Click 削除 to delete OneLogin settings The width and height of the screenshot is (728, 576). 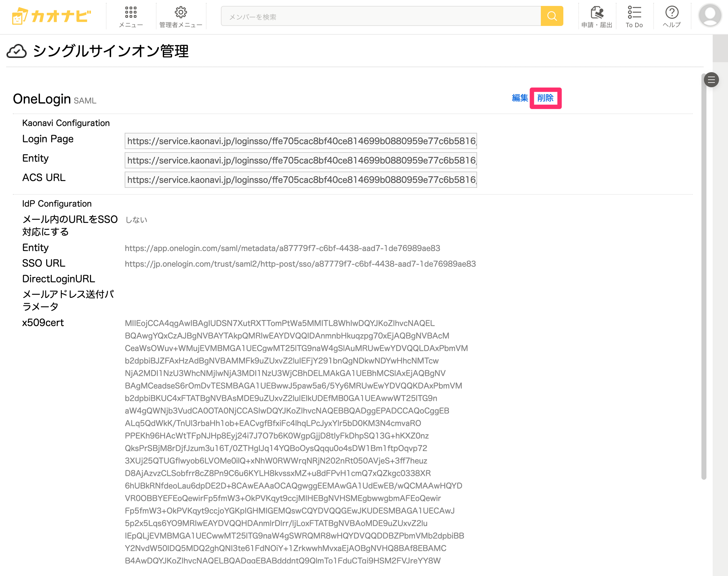pos(545,98)
